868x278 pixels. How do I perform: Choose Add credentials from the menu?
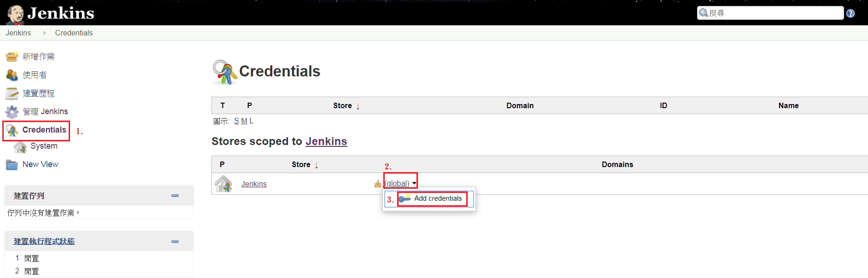[x=438, y=198]
